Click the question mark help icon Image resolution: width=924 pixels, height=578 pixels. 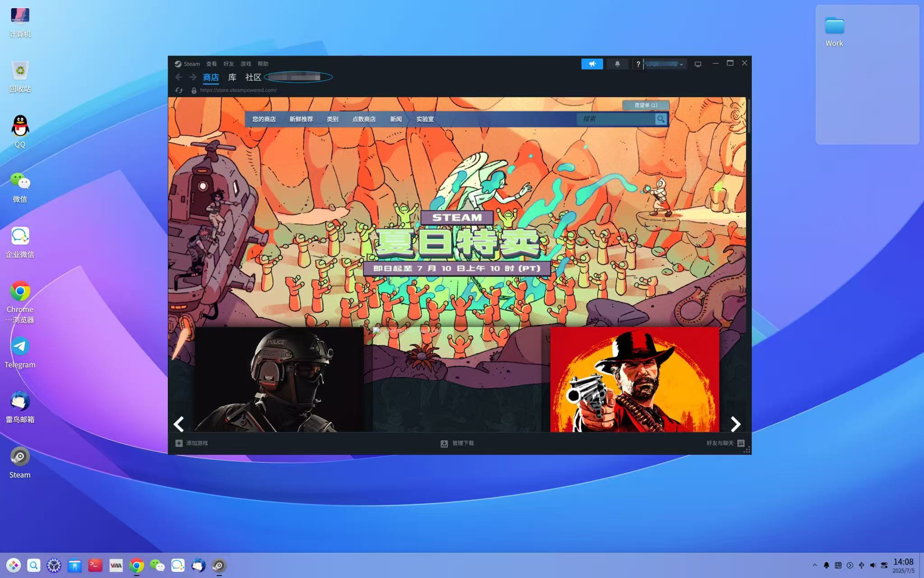pos(638,65)
